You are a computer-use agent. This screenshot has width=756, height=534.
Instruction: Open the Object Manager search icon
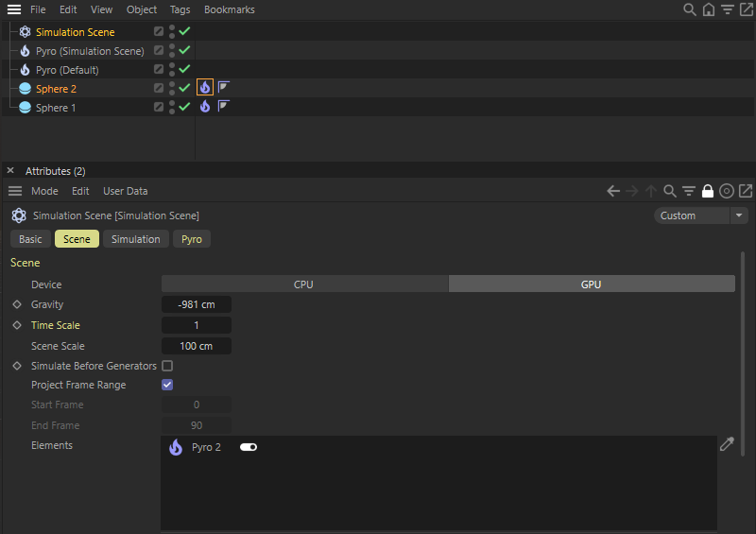pyautogui.click(x=690, y=9)
